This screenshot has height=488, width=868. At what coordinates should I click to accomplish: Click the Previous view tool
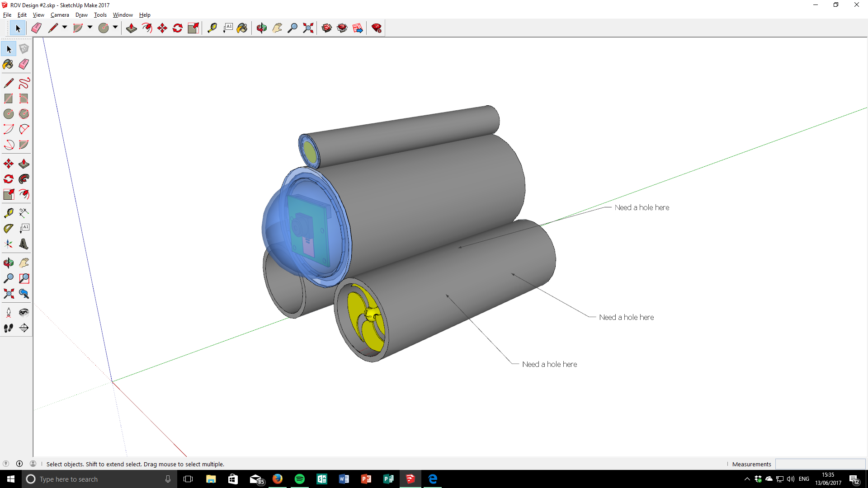pos(24,294)
